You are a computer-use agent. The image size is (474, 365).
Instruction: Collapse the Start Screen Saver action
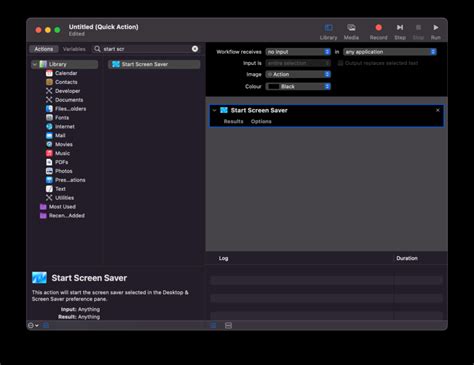tap(214, 110)
